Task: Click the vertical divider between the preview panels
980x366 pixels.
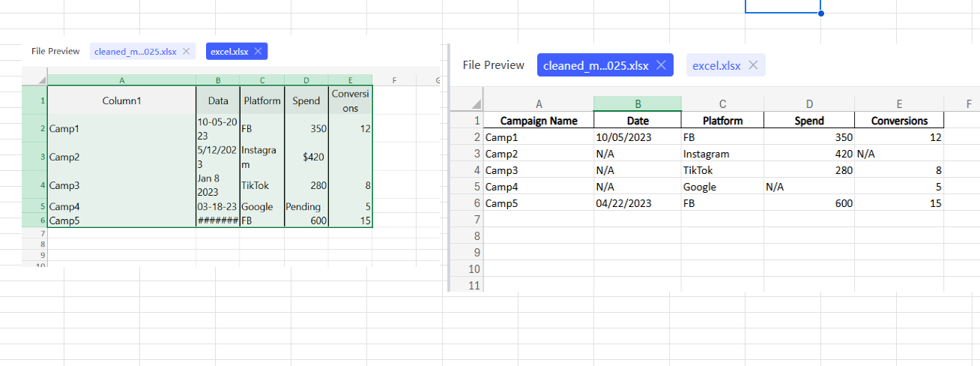Action: click(x=447, y=165)
